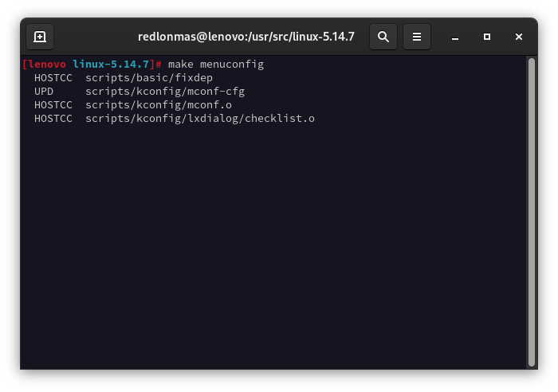Click the terminal vertical scrollbar
Viewport: 558px width, 392px height.
pyautogui.click(x=532, y=212)
